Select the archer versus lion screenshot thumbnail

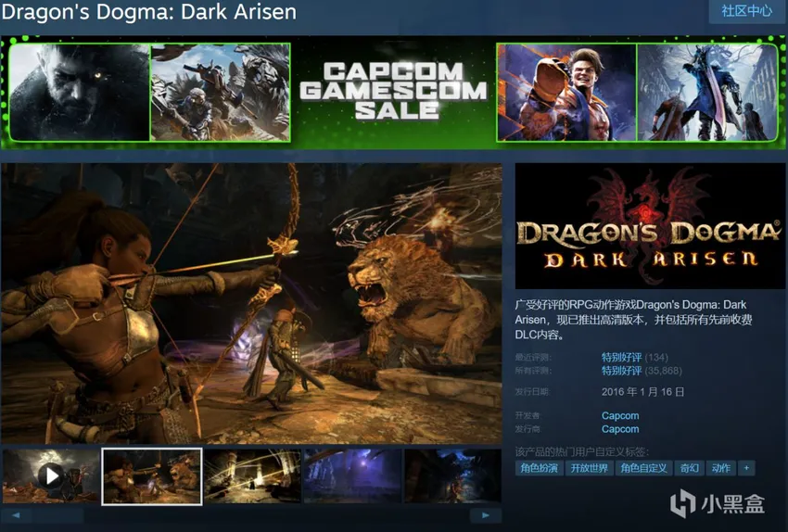tap(152, 476)
